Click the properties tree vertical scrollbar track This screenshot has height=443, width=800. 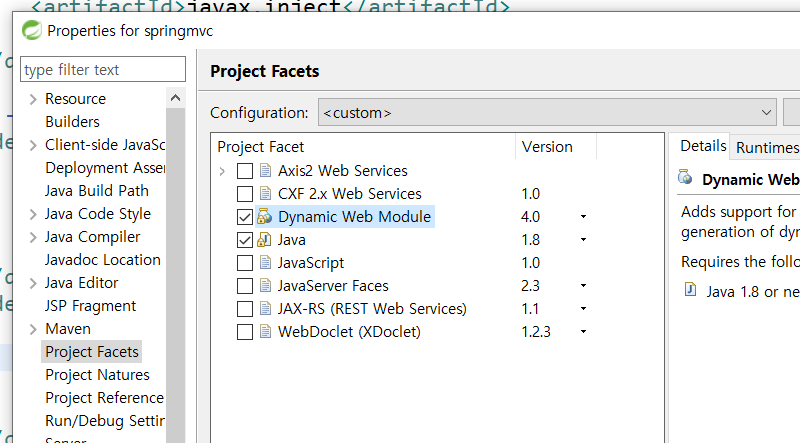pyautogui.click(x=176, y=276)
